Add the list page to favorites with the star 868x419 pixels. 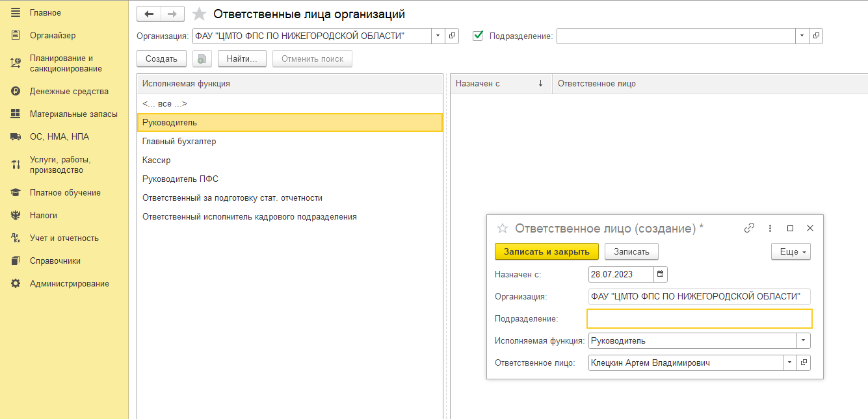200,14
